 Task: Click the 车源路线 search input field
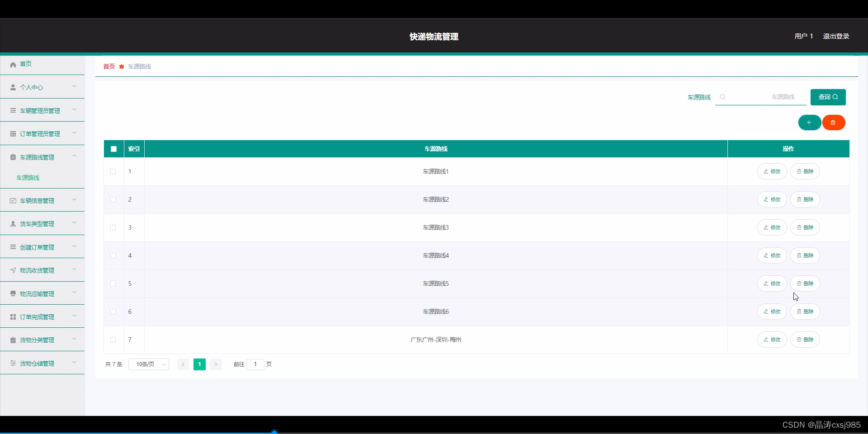[761, 97]
